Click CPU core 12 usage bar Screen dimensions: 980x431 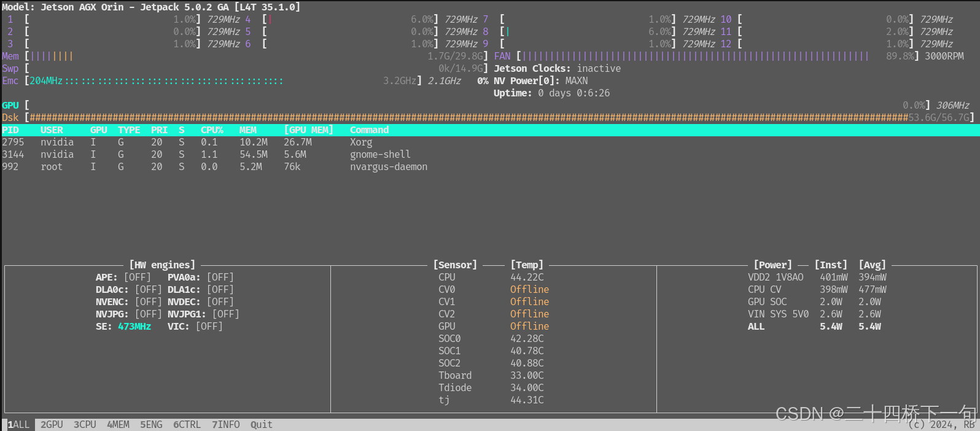826,44
